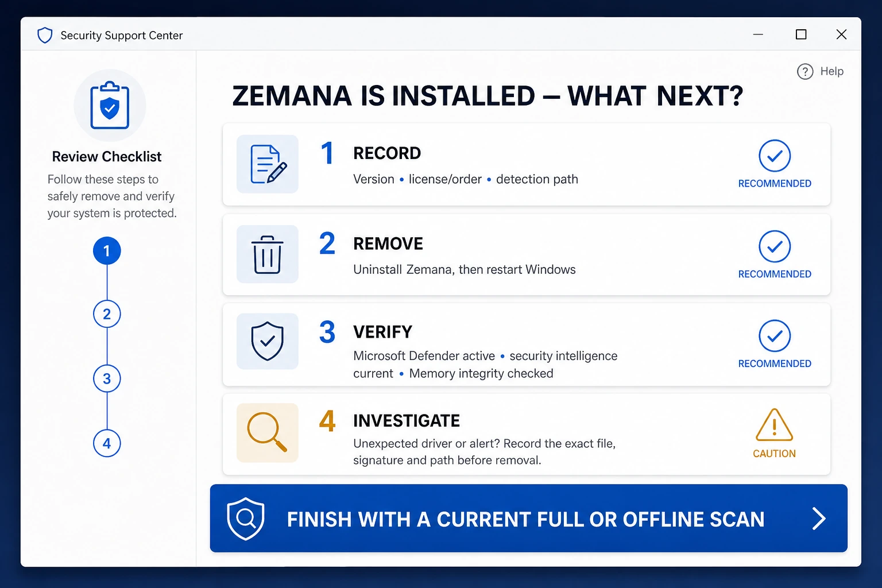Click 'Version • license/order • detection path' text

466,179
